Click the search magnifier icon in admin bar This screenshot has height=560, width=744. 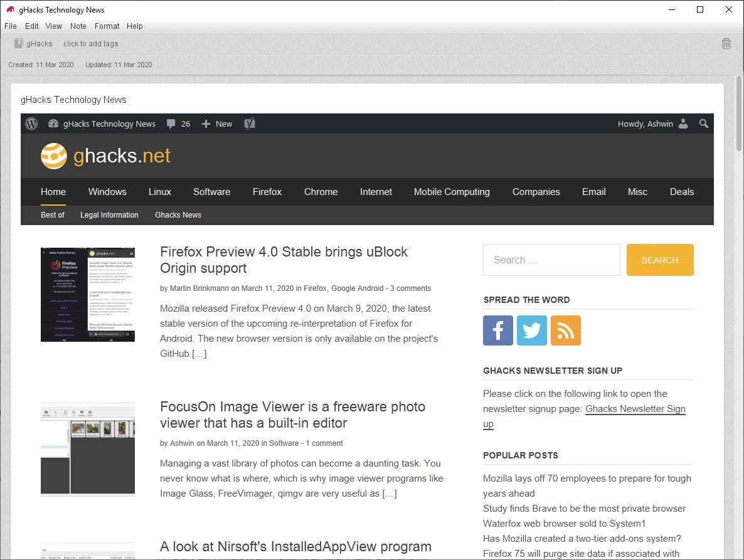(704, 124)
